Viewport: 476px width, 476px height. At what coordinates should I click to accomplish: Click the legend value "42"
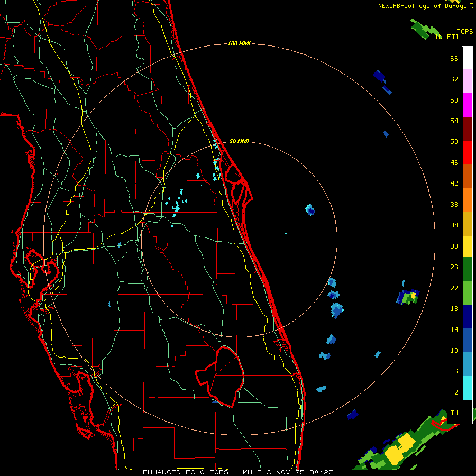[454, 183]
